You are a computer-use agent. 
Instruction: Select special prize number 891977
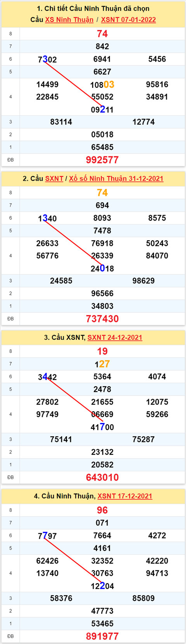pos(102,636)
